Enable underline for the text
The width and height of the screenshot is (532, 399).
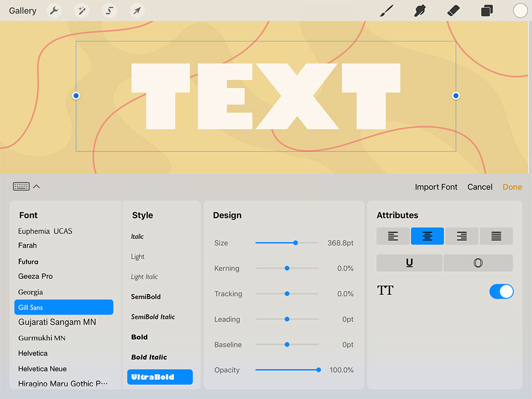point(410,263)
